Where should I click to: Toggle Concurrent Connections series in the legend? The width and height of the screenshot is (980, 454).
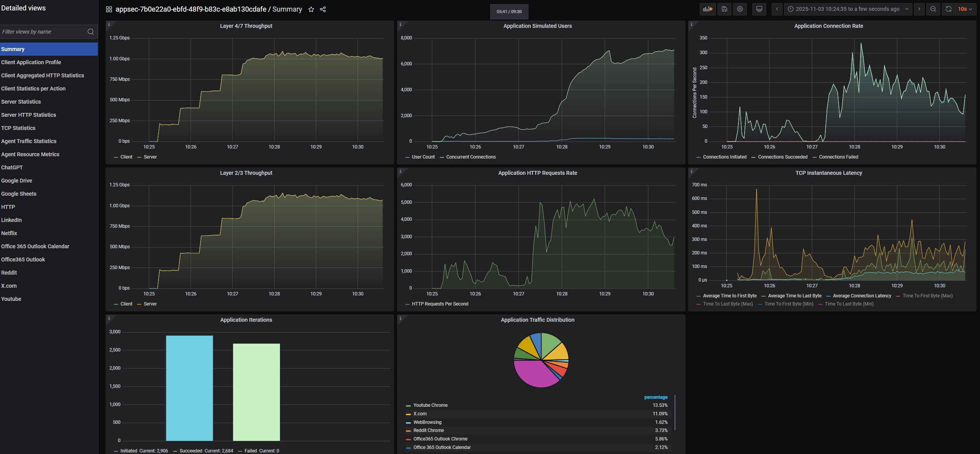(x=470, y=157)
